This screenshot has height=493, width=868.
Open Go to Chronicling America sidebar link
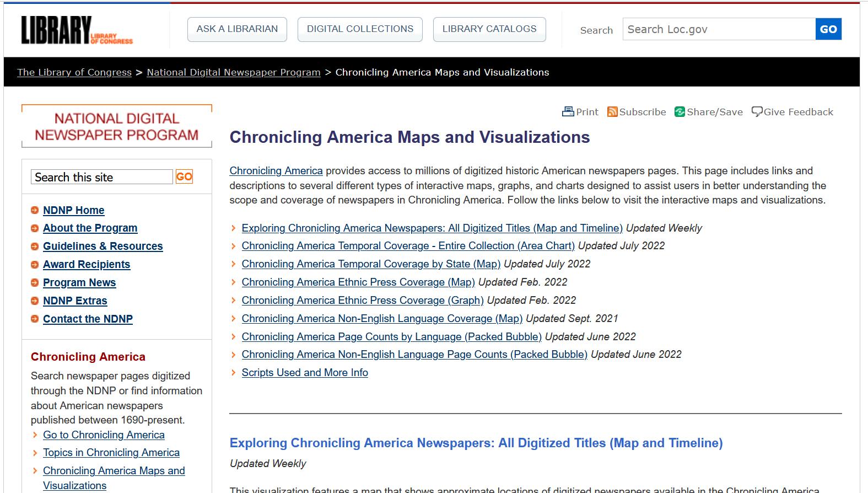click(104, 435)
